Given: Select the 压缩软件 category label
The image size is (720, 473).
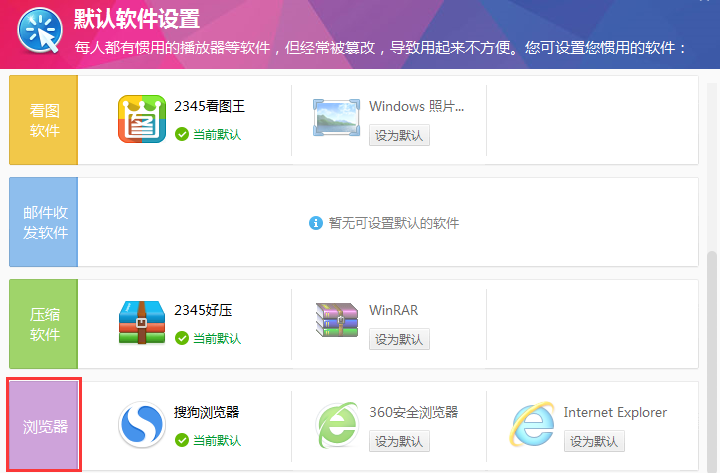Looking at the screenshot, I should pos(44,324).
